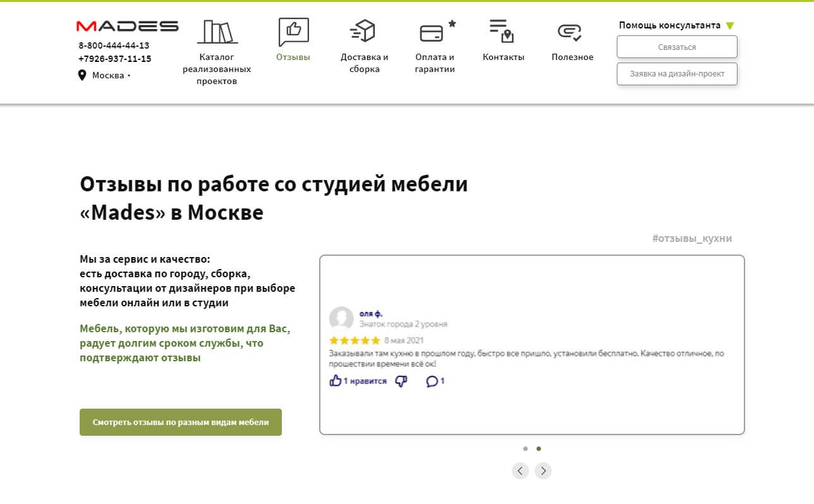Select the second slider dot

click(538, 448)
